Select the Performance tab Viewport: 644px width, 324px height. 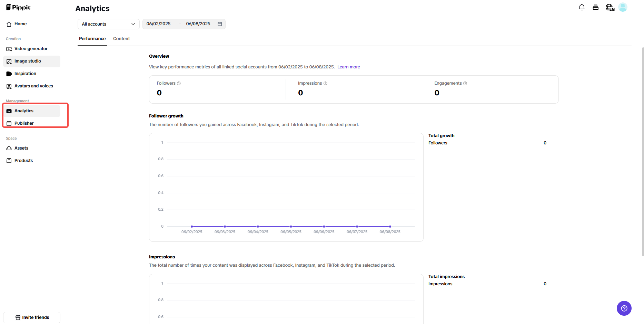pos(92,39)
